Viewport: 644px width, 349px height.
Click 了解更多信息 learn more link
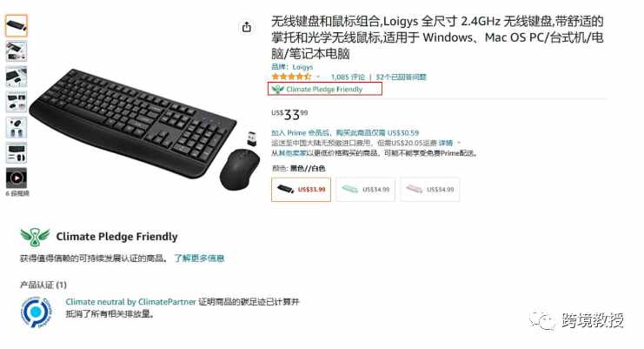[x=199, y=258]
